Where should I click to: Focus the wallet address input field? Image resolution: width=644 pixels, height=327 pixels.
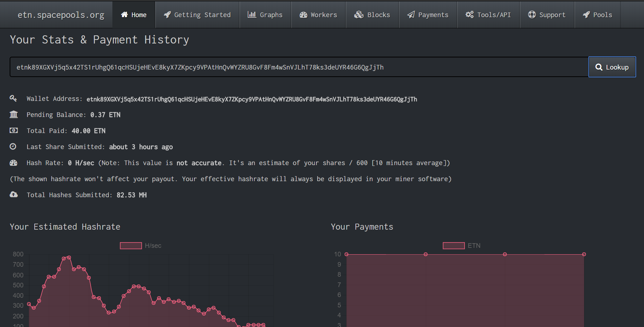[299, 67]
